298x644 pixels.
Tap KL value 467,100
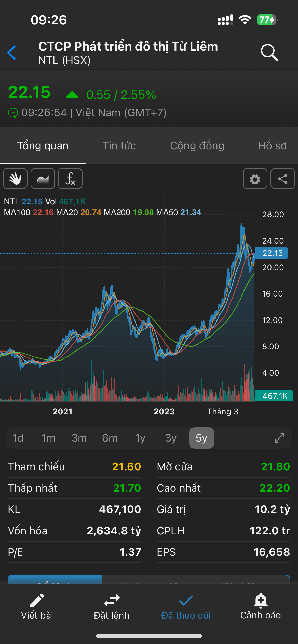pyautogui.click(x=120, y=509)
